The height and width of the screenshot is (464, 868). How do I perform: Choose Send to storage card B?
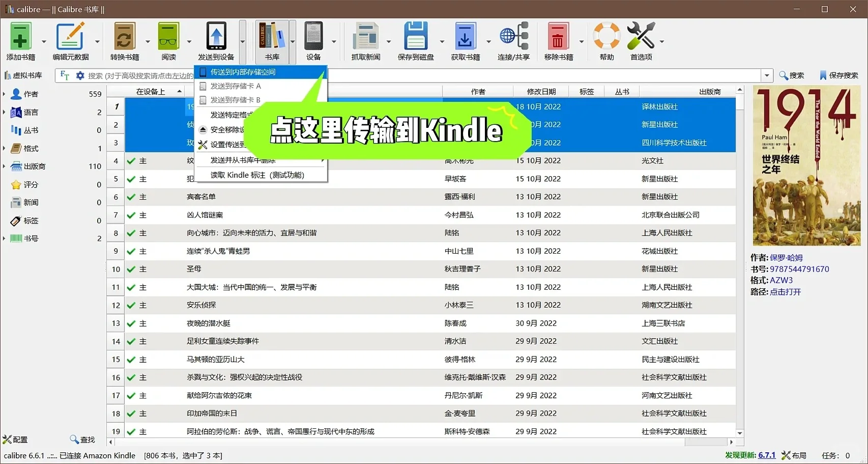(x=261, y=100)
